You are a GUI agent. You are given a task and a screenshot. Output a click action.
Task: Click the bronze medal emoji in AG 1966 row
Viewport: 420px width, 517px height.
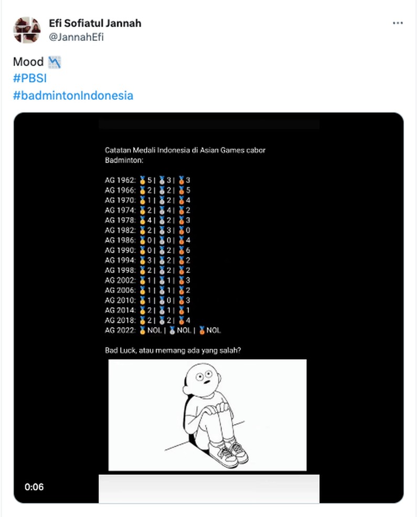tap(181, 191)
